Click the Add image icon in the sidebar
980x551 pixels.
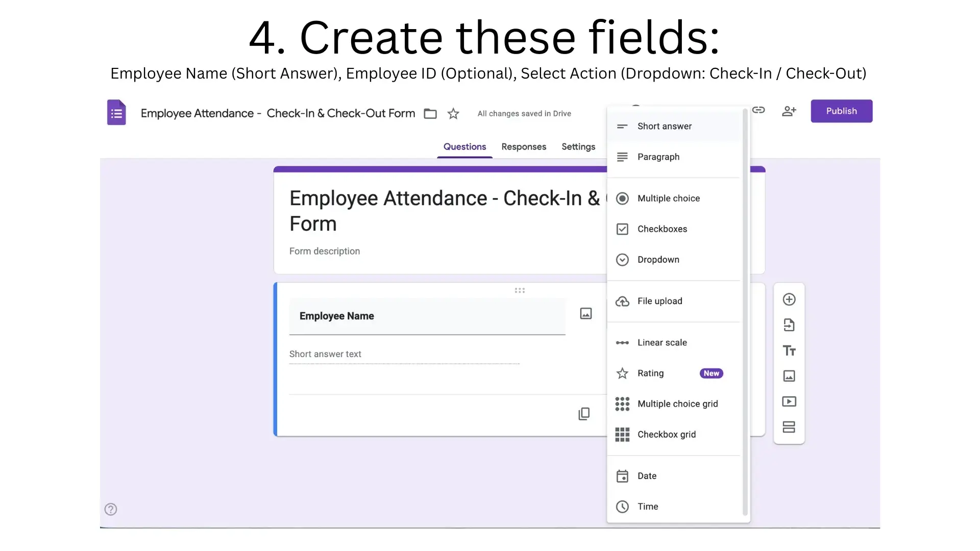(x=789, y=376)
